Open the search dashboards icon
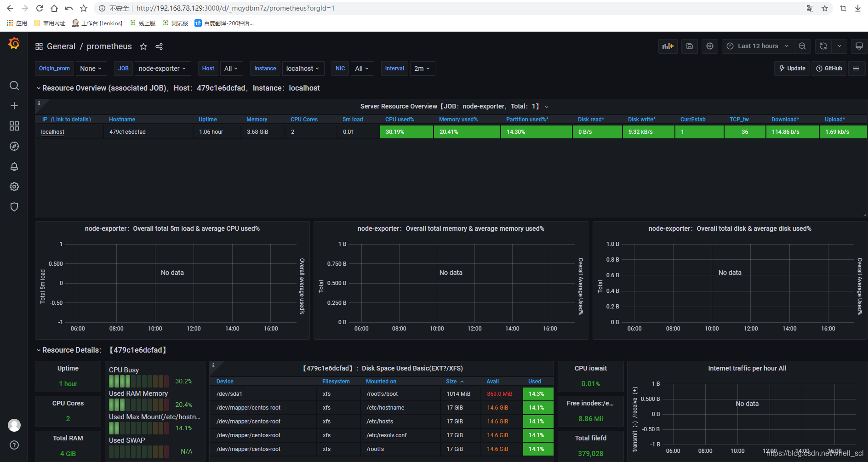The image size is (868, 462). point(14,86)
